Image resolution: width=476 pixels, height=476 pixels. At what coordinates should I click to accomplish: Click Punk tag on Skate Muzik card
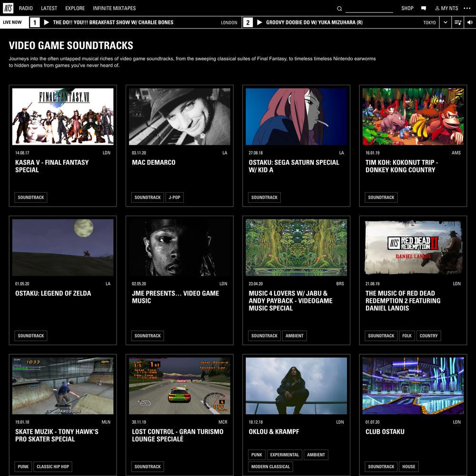pyautogui.click(x=23, y=466)
